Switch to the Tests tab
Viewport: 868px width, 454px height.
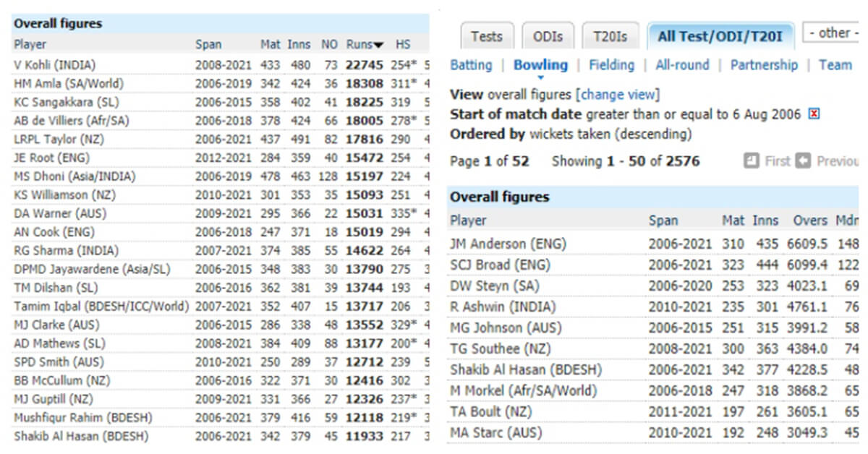486,36
